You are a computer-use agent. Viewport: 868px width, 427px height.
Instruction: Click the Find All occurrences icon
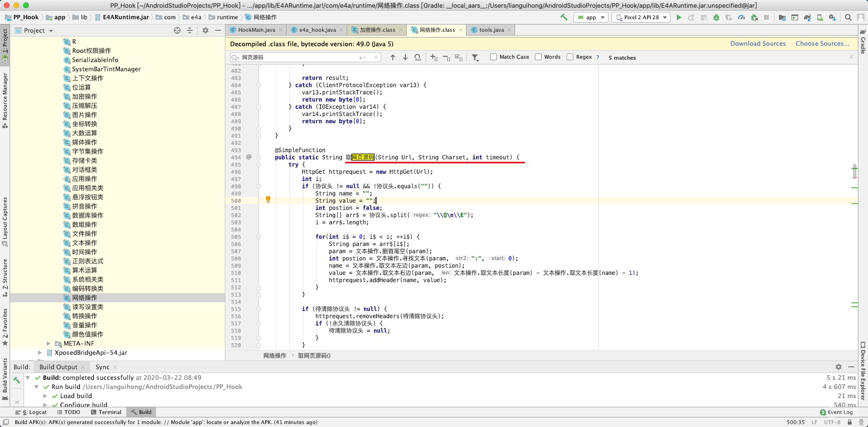pos(418,57)
